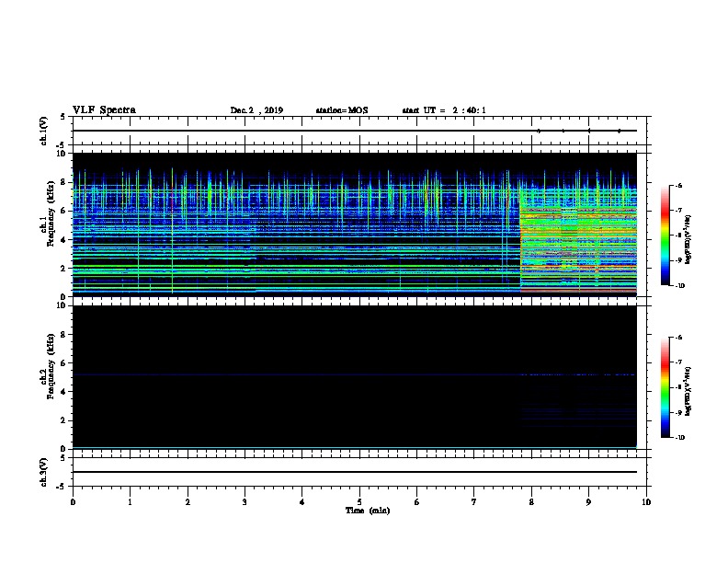Screen dimensions: 728x563
Task: Click the "8" tick on ch.2 frequency axis
Action: tap(64, 335)
